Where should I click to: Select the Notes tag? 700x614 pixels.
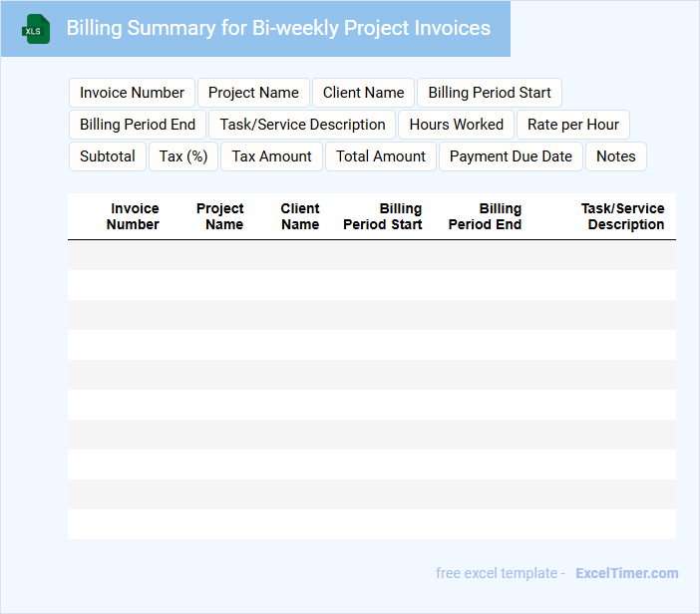click(x=616, y=156)
